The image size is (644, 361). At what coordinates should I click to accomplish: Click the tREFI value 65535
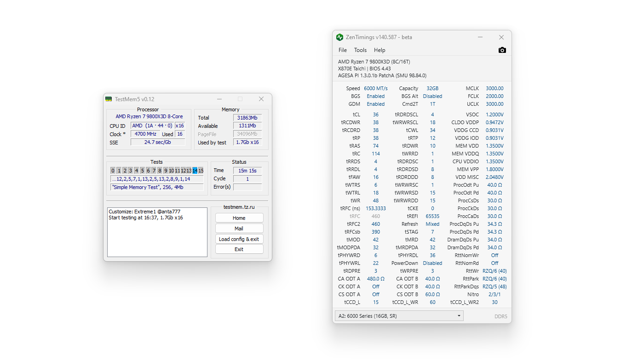point(432,216)
